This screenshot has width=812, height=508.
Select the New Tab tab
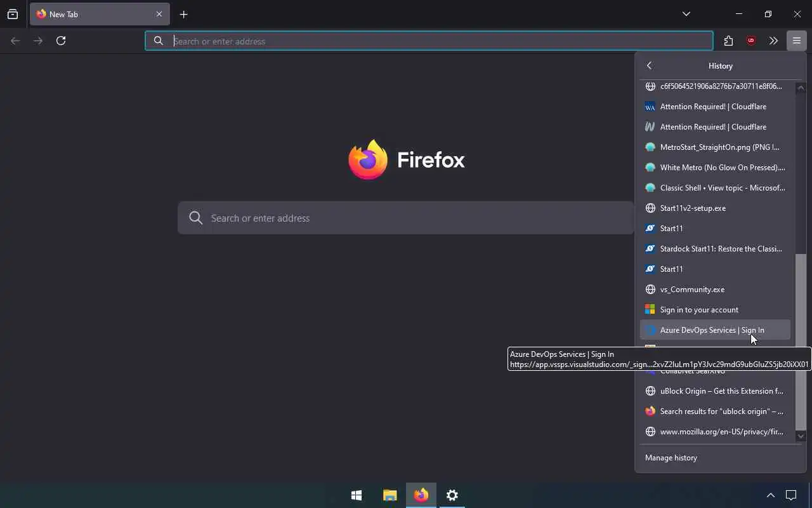pyautogui.click(x=100, y=14)
